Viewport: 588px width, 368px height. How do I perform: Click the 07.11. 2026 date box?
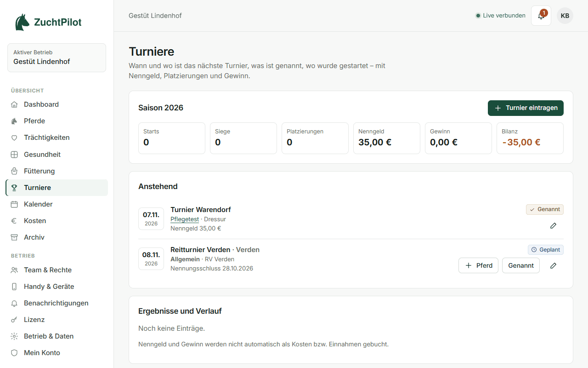pyautogui.click(x=151, y=218)
